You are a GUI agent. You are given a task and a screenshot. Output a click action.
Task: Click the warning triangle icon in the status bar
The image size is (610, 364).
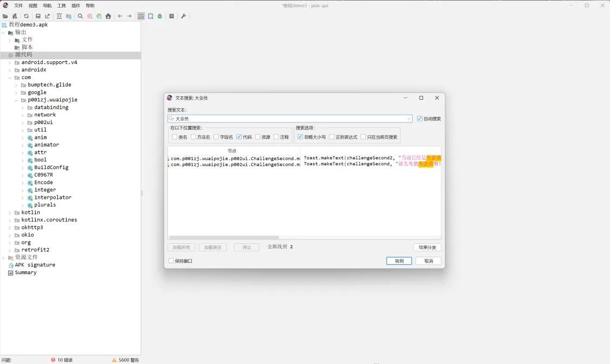pos(114,360)
